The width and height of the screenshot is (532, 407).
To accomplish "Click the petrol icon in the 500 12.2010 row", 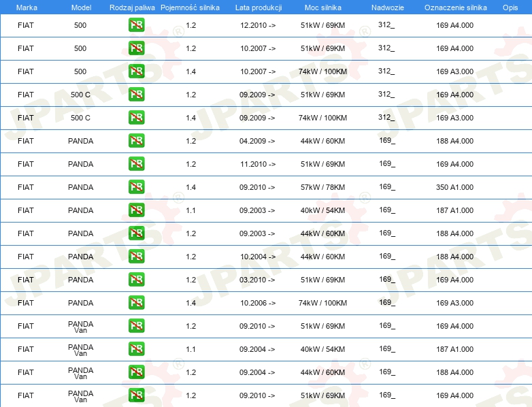I will tap(136, 25).
